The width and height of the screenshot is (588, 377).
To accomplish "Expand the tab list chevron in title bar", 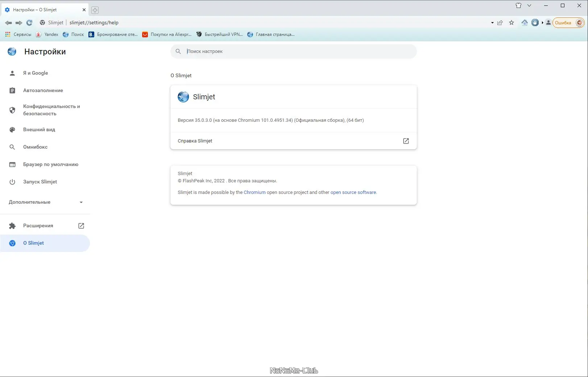I will [529, 5].
